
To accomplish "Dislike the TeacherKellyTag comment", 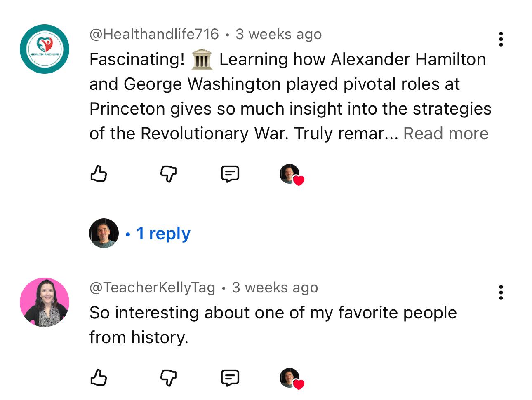I will 168,377.
